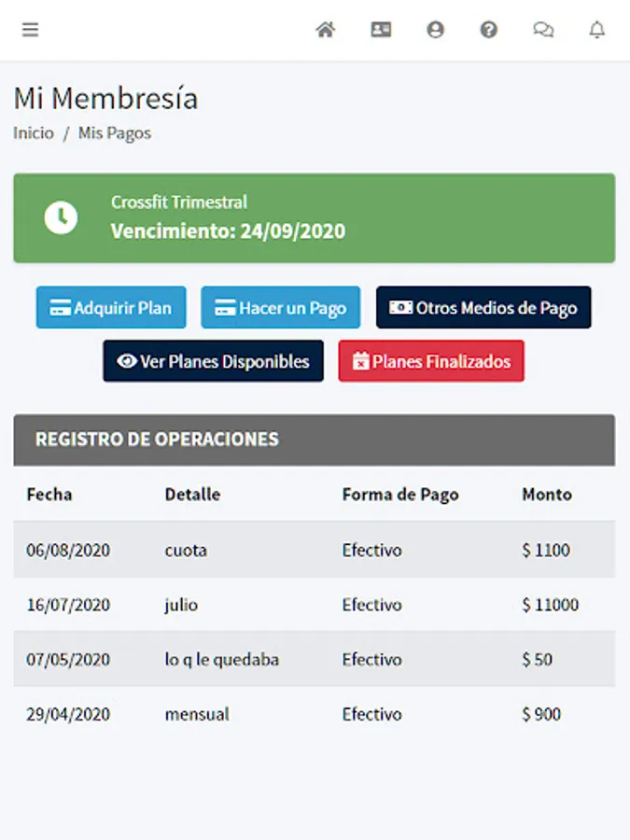
Task: Select the card icon inside Adquirir Plan
Action: tap(62, 307)
